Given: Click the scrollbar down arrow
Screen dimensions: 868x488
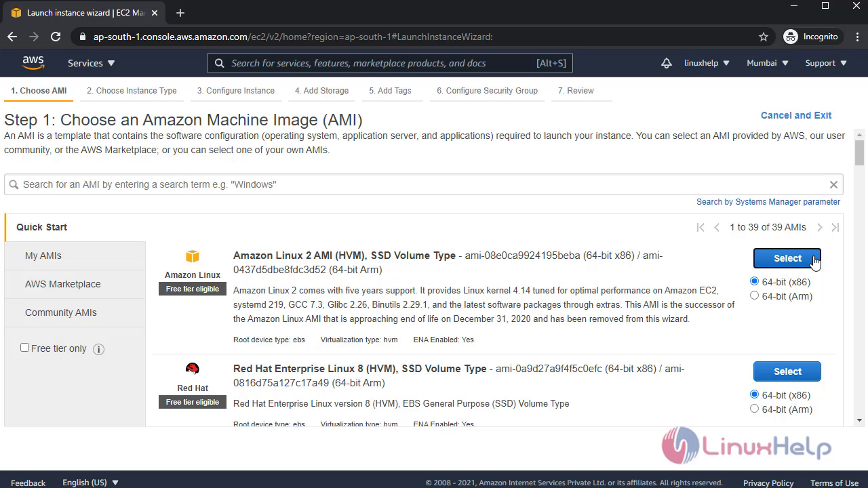Looking at the screenshot, I should (x=859, y=420).
